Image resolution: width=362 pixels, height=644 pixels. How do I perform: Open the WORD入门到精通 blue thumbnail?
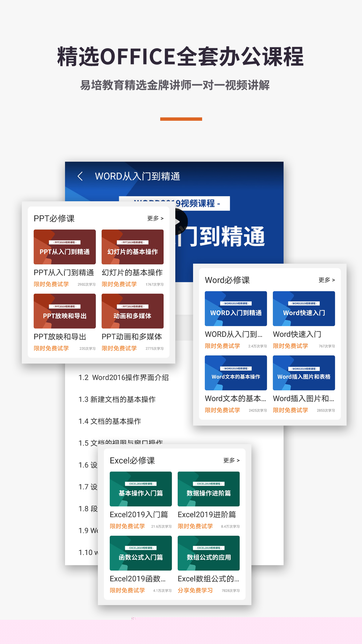point(236,308)
